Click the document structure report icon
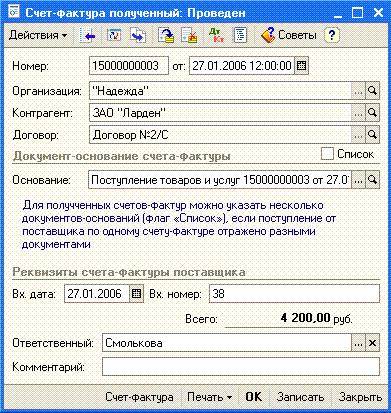The width and height of the screenshot is (391, 413). [x=240, y=35]
